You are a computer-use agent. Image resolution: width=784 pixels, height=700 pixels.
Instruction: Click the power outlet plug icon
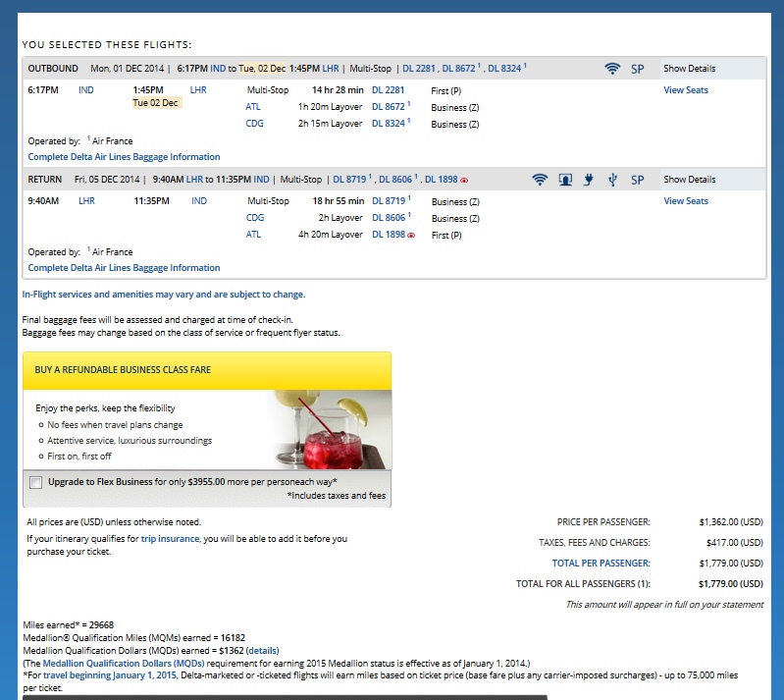[589, 180]
